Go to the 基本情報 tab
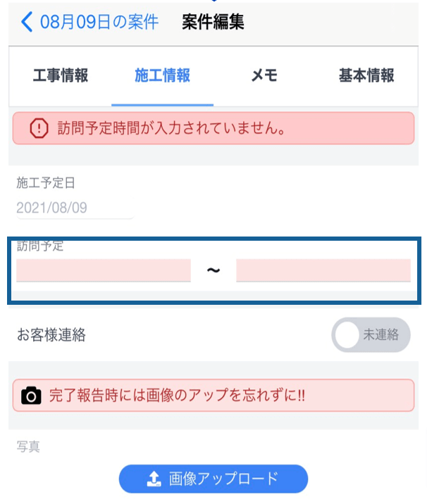Screen dimensions: 427x504 pyautogui.click(x=366, y=76)
